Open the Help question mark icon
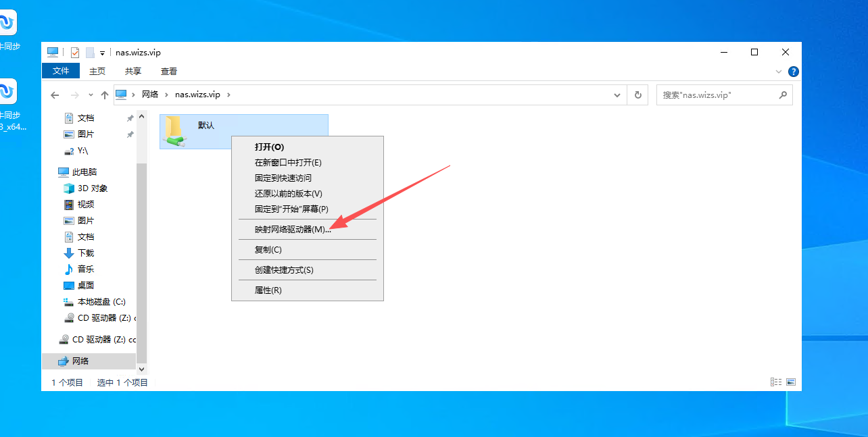 794,72
